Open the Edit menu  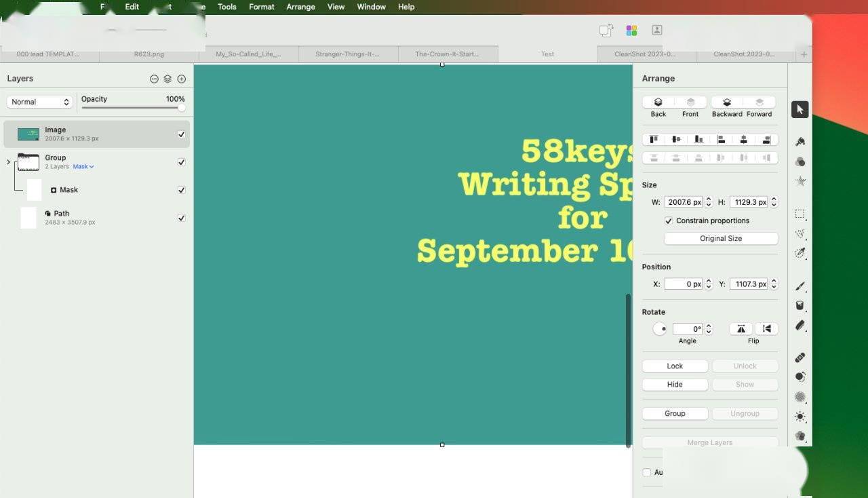click(132, 7)
